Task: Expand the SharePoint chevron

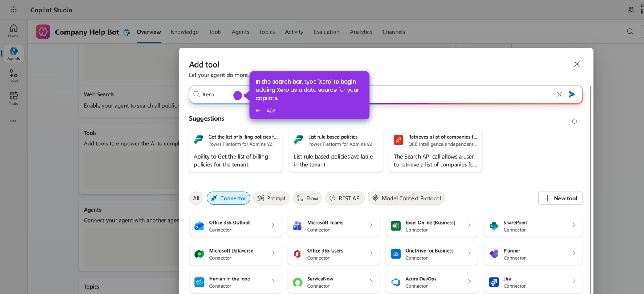Action: point(574,225)
